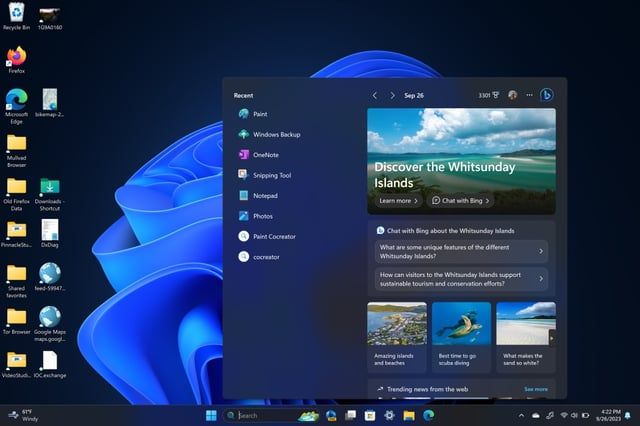Click See more next to Trending news
Viewport: 640px width, 426px height.
pos(536,389)
